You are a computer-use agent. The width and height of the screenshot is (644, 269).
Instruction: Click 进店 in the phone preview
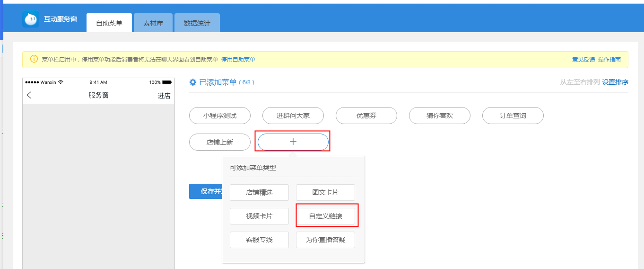tap(164, 96)
